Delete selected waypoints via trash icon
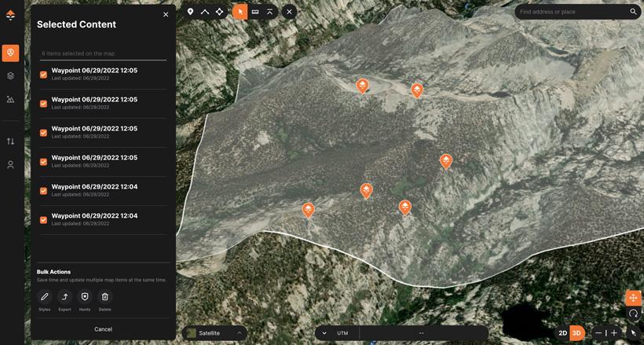644x345 pixels. click(x=104, y=297)
